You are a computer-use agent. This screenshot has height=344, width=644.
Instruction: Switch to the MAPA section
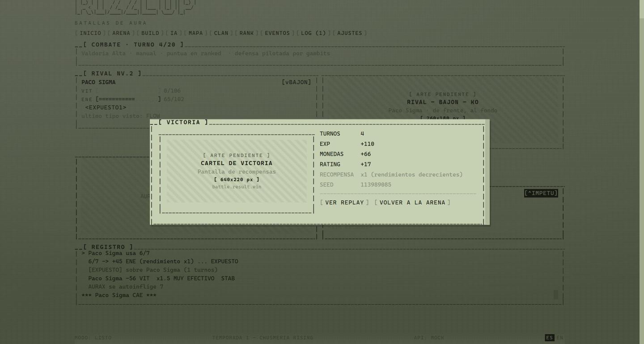(195, 33)
